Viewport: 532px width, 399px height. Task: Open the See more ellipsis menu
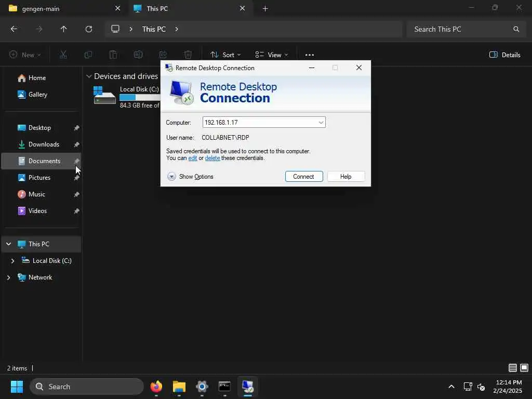[310, 55]
